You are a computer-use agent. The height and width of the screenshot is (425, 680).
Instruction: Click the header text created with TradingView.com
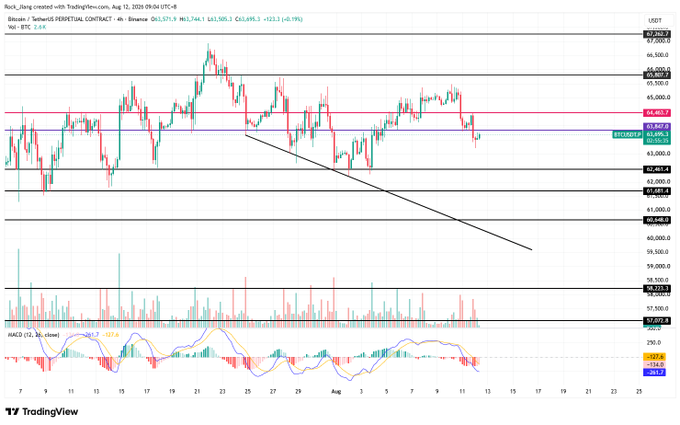(72, 7)
